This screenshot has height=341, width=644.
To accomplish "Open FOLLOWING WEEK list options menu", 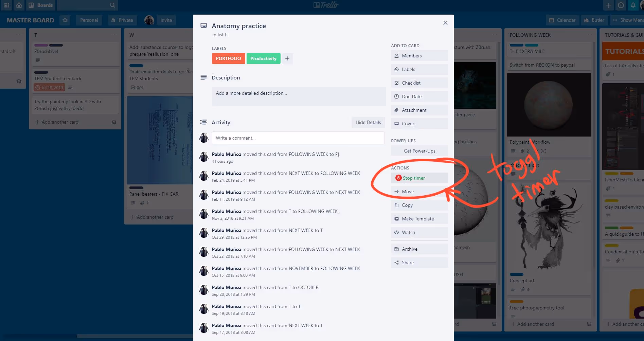I will 590,35.
